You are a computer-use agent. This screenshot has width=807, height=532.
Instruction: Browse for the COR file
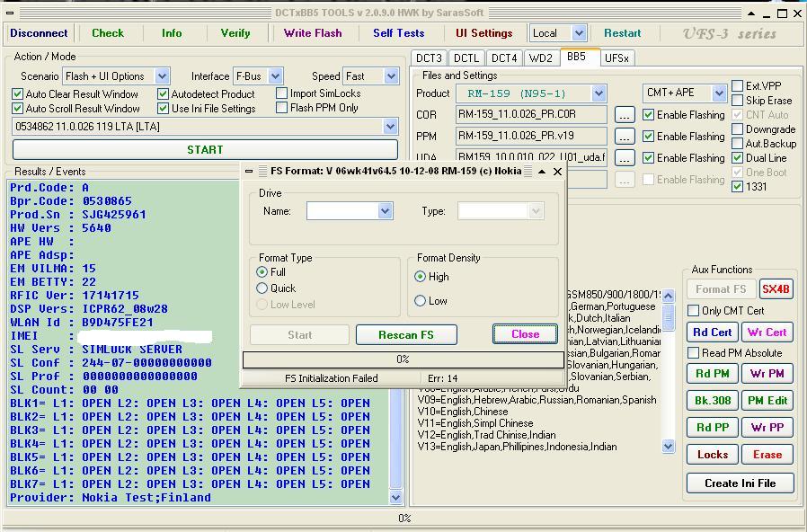coord(625,115)
